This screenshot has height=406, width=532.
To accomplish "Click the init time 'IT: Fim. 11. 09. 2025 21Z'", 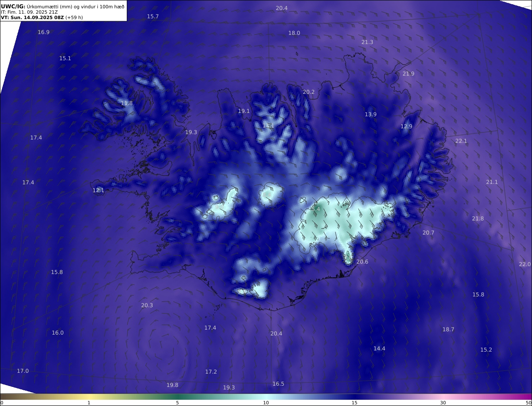I will point(29,12).
